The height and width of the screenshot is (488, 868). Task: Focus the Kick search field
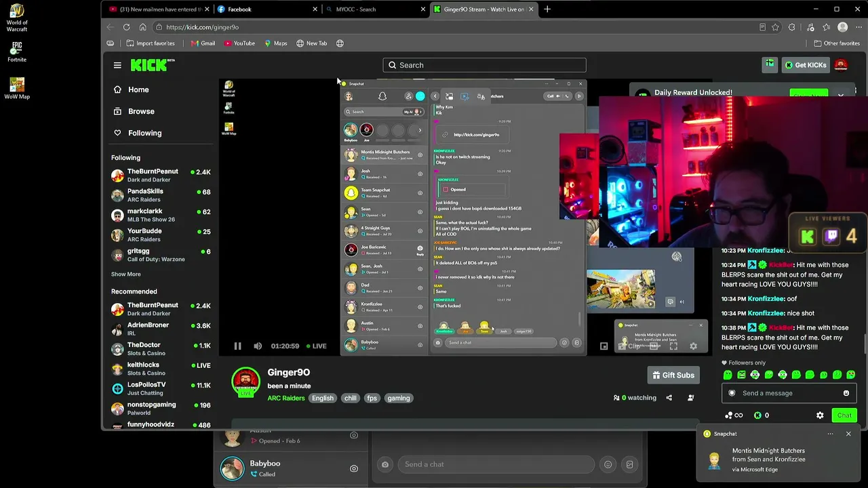point(484,65)
